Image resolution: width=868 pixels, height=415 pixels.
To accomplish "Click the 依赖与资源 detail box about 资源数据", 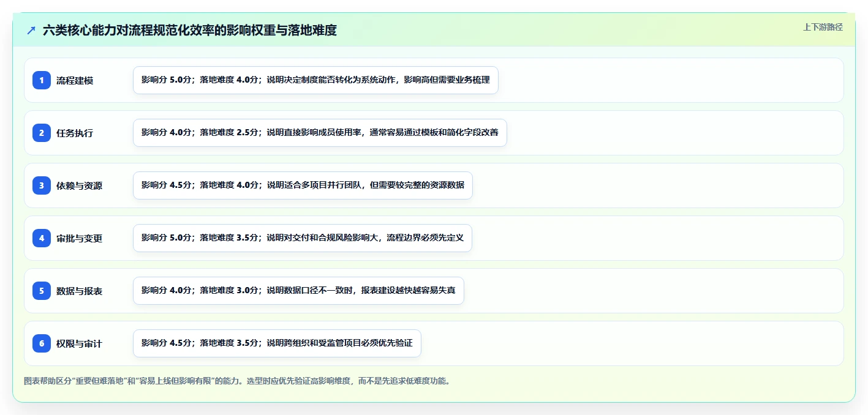I will tap(303, 185).
